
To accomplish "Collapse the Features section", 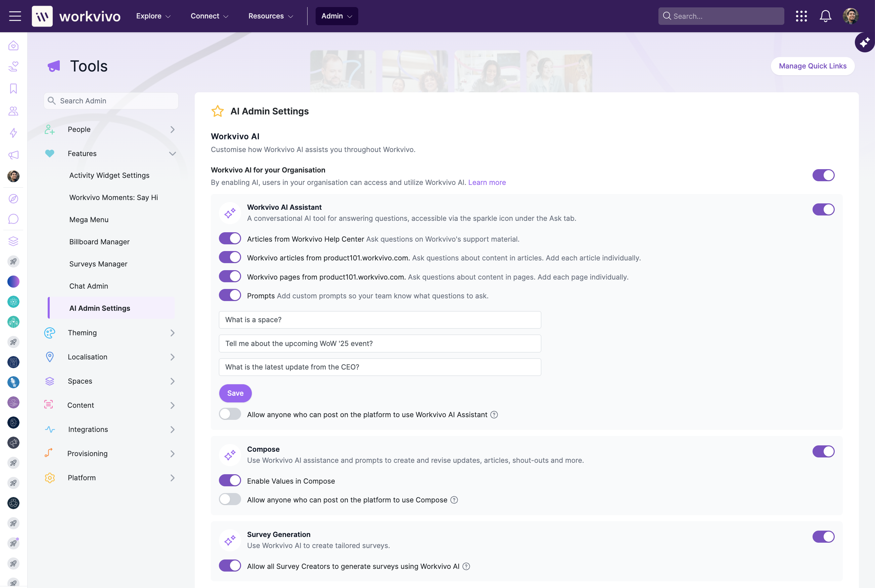I will tap(110, 154).
